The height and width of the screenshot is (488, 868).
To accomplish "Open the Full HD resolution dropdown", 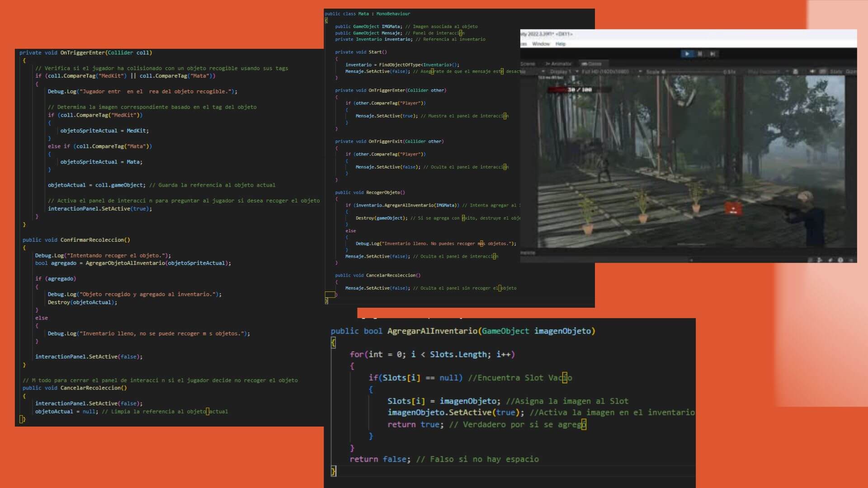I will pos(613,72).
